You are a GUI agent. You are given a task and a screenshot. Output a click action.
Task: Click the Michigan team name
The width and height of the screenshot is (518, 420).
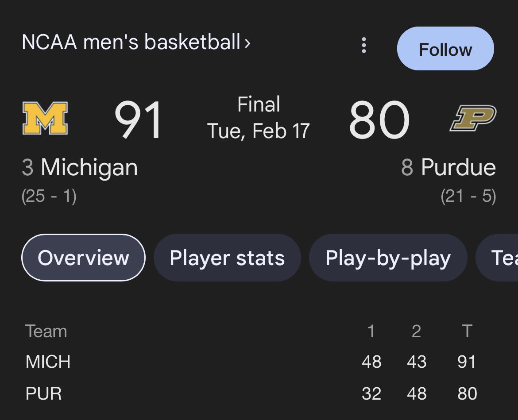(89, 167)
